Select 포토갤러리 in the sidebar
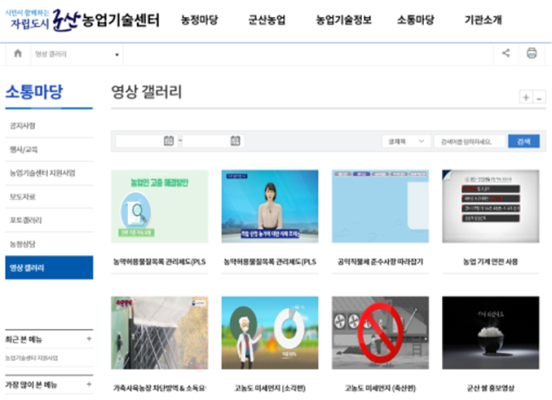Screen dimensions: 552x400 [26, 220]
